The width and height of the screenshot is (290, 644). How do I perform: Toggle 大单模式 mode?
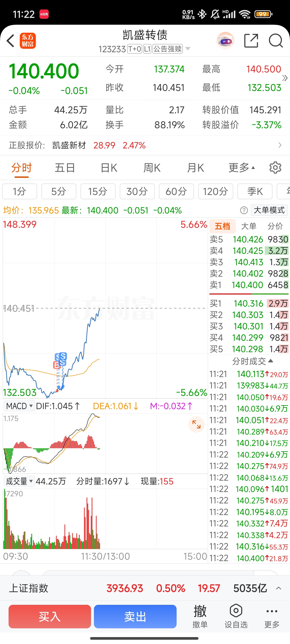(x=269, y=210)
